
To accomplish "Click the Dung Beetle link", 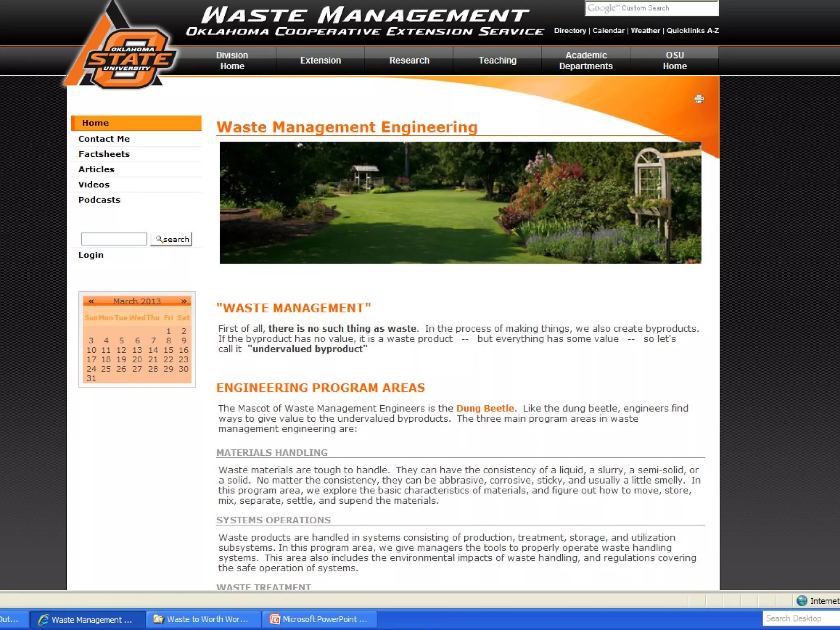I will pos(485,409).
